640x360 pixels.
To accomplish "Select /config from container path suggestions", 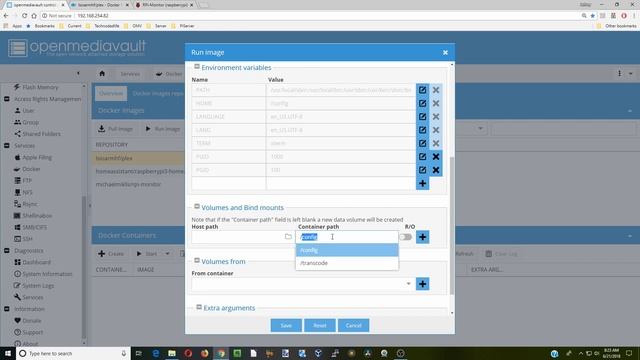I will [347, 250].
